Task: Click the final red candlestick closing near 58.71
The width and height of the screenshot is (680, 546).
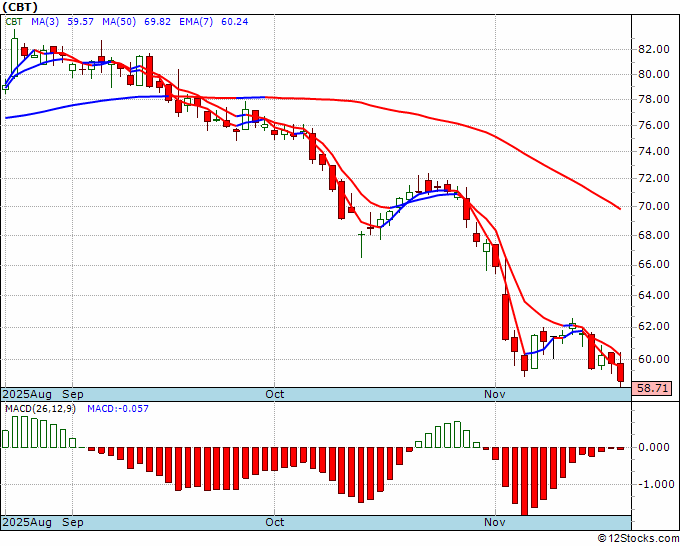Action: [x=621, y=372]
